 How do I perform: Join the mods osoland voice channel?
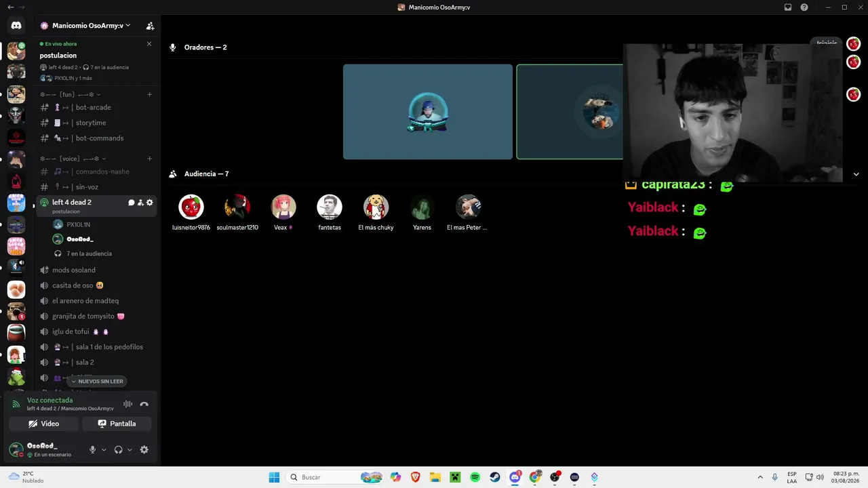(x=96, y=270)
